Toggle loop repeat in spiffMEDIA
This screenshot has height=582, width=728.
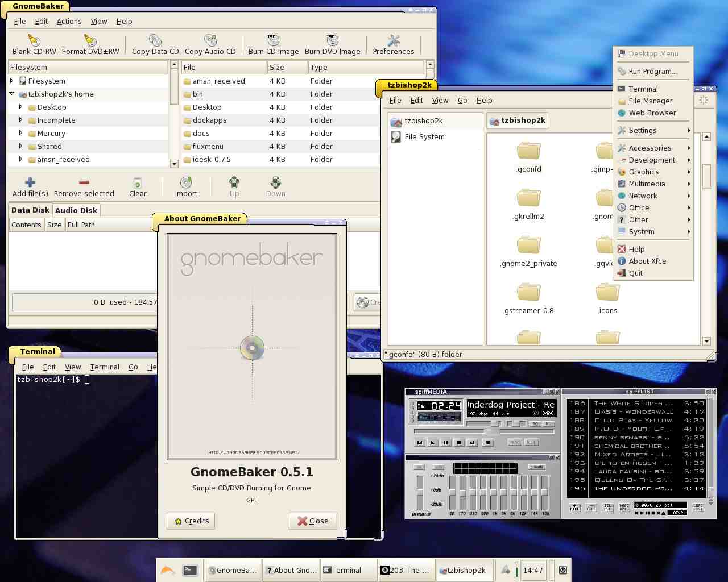[531, 443]
